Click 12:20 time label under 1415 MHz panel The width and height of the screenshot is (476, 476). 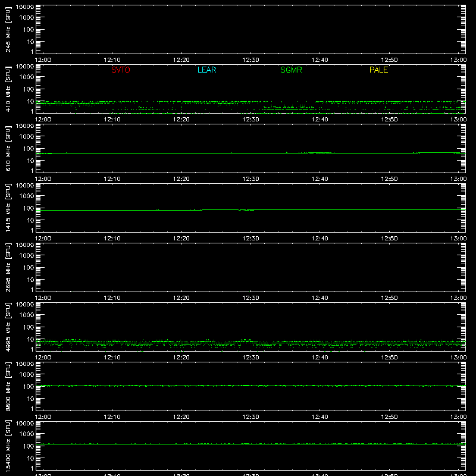coord(181,239)
